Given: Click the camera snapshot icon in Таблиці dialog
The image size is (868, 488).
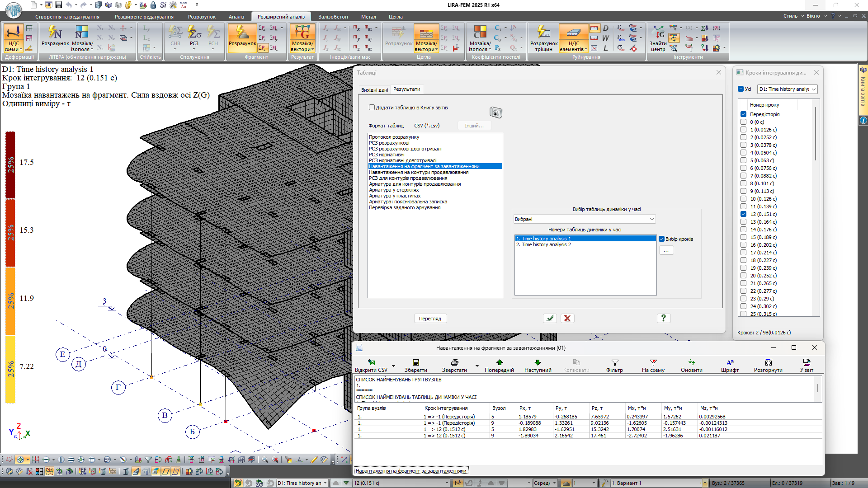Looking at the screenshot, I should coord(495,113).
